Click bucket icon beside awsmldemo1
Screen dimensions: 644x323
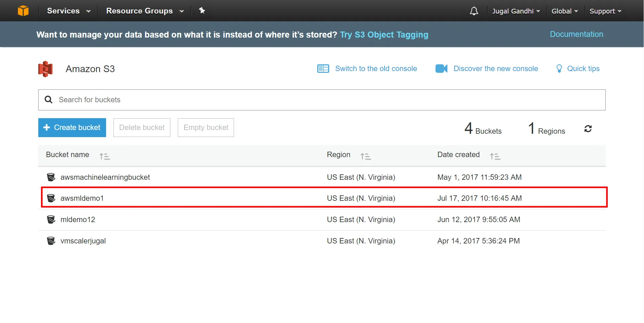[x=51, y=198]
